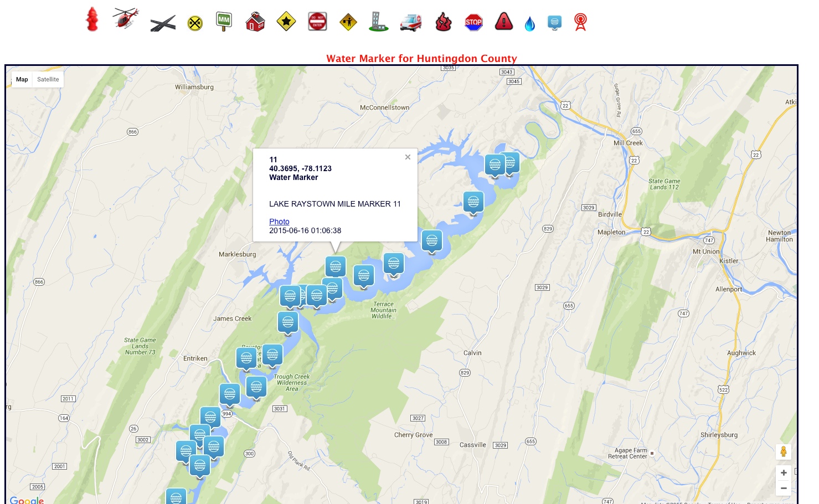Select the yellow flagger warning sign icon
819x504 pixels.
348,22
